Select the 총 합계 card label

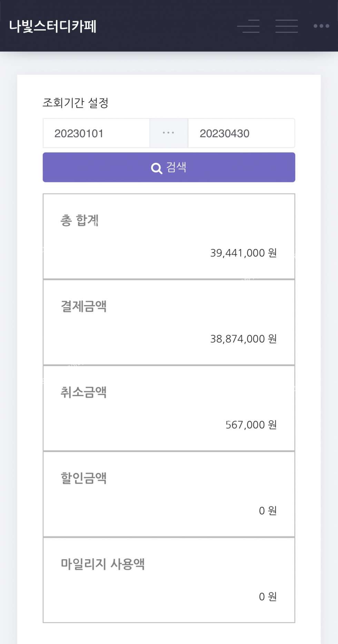tap(80, 220)
